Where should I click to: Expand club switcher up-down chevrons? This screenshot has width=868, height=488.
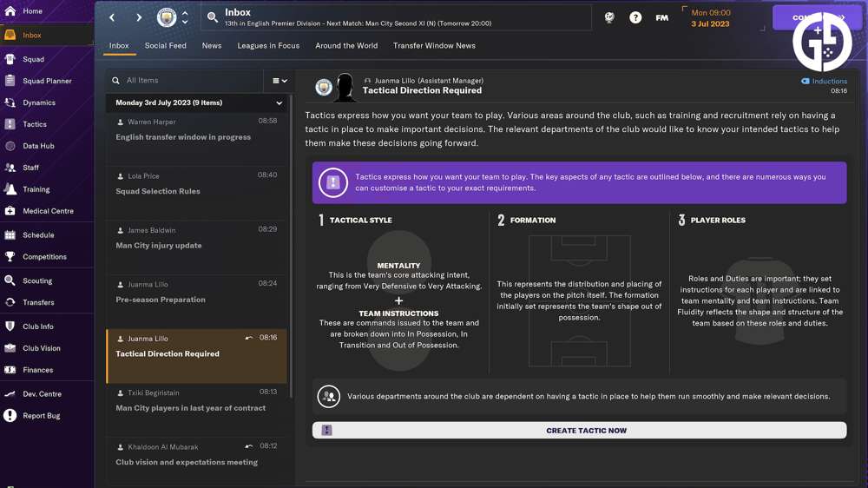tap(185, 17)
